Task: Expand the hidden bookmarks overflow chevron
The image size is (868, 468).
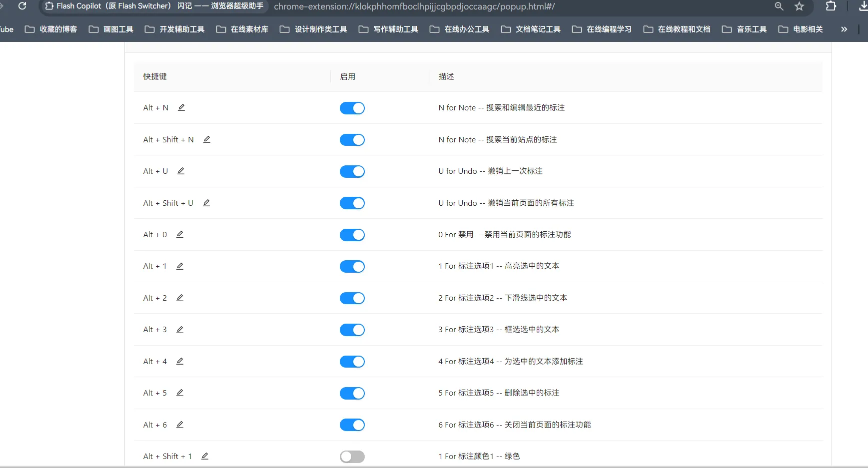Action: click(x=844, y=29)
